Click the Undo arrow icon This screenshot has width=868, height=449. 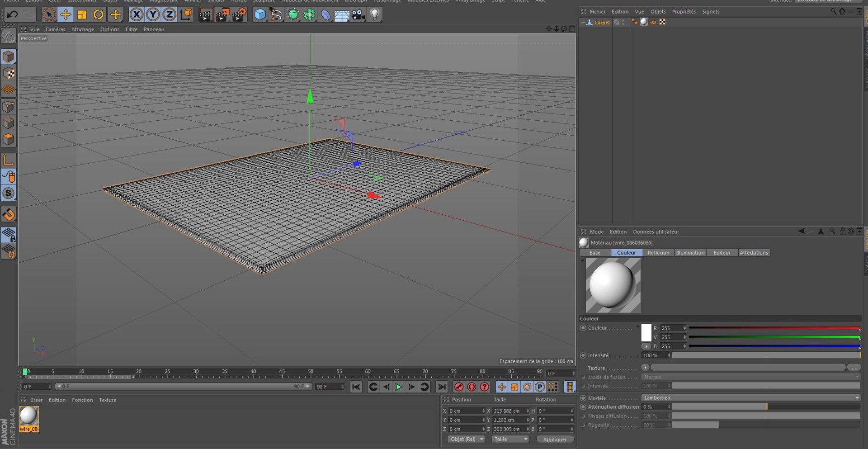pos(12,14)
